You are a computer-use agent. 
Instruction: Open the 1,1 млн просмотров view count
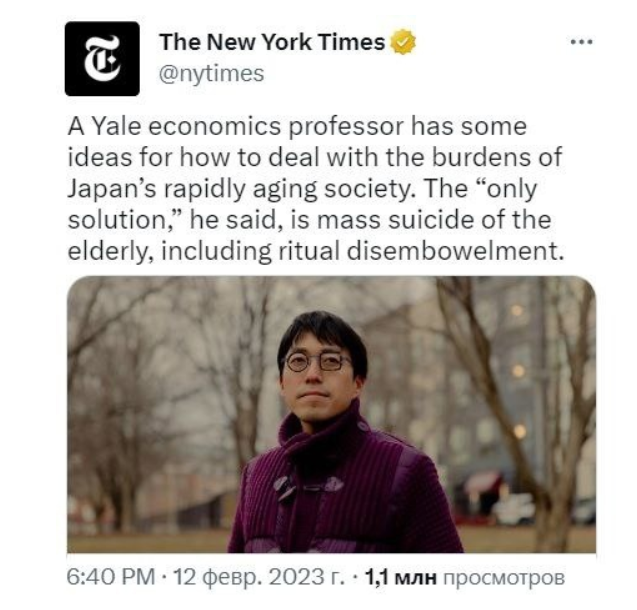pyautogui.click(x=464, y=577)
